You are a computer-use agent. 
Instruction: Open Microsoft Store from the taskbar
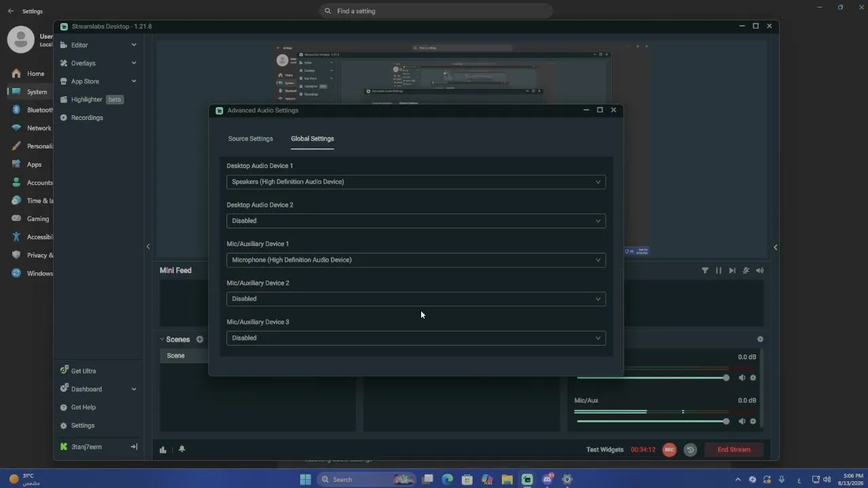tap(467, 479)
